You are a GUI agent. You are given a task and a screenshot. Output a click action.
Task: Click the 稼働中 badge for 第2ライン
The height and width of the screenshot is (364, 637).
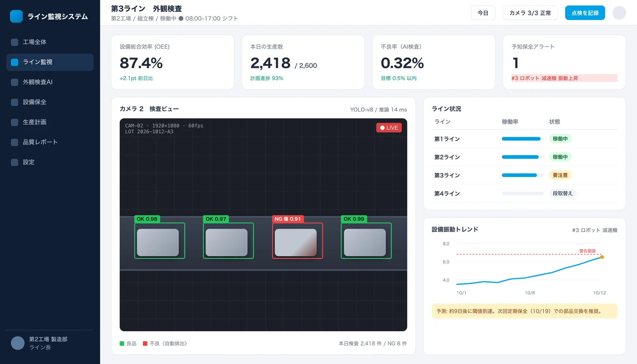[560, 157]
